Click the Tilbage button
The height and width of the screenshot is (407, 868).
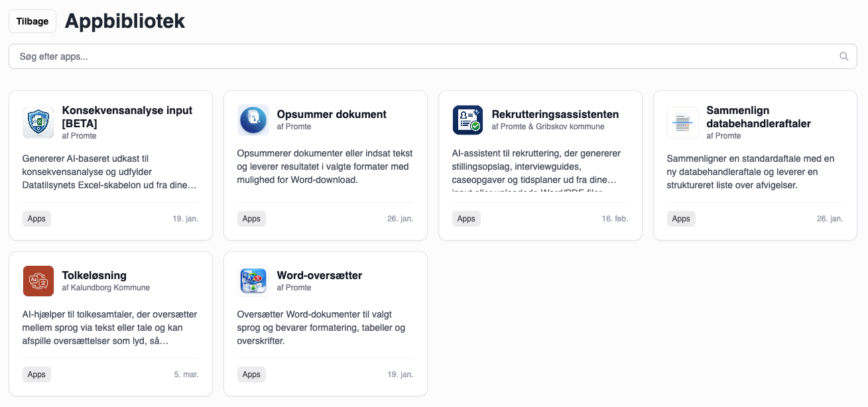[32, 21]
